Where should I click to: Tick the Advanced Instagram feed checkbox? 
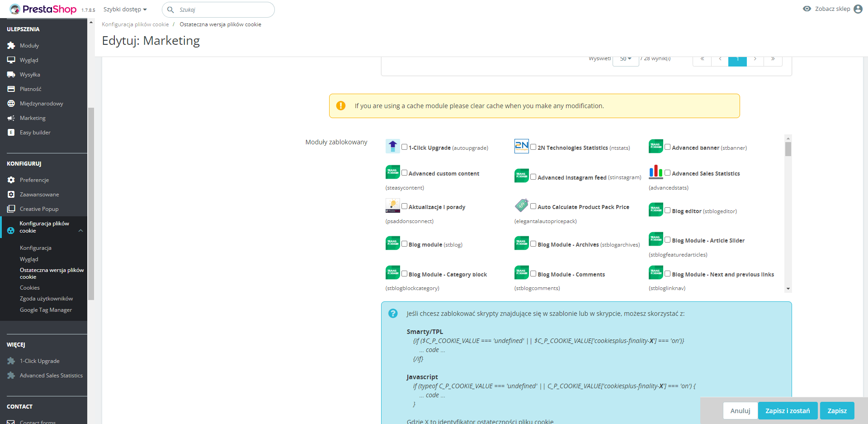pyautogui.click(x=533, y=177)
